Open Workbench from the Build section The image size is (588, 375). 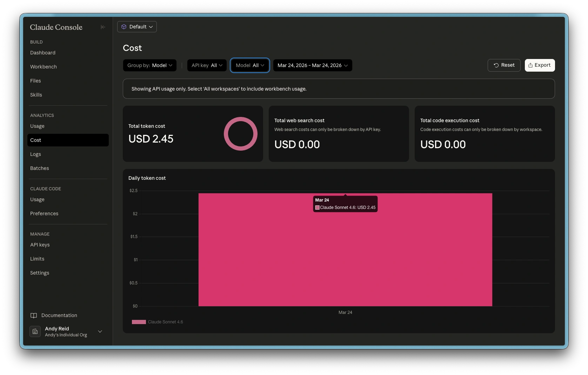click(x=44, y=67)
